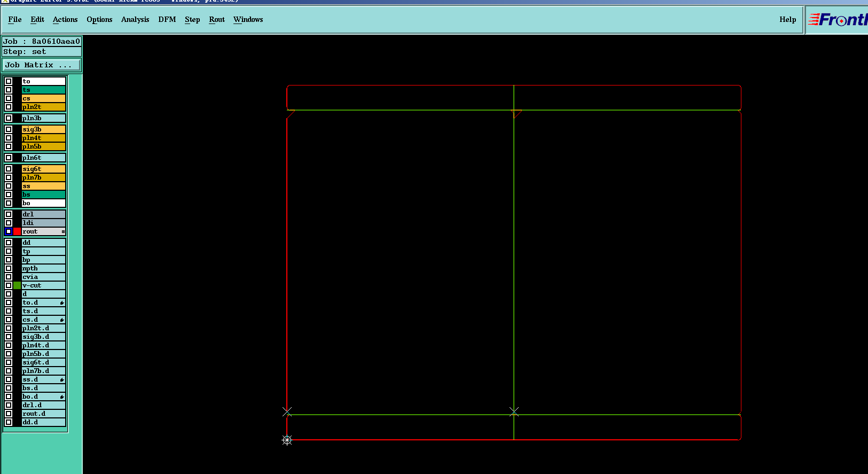The width and height of the screenshot is (868, 474).
Task: Toggle display checkbox for the to layer
Action: [x=9, y=81]
